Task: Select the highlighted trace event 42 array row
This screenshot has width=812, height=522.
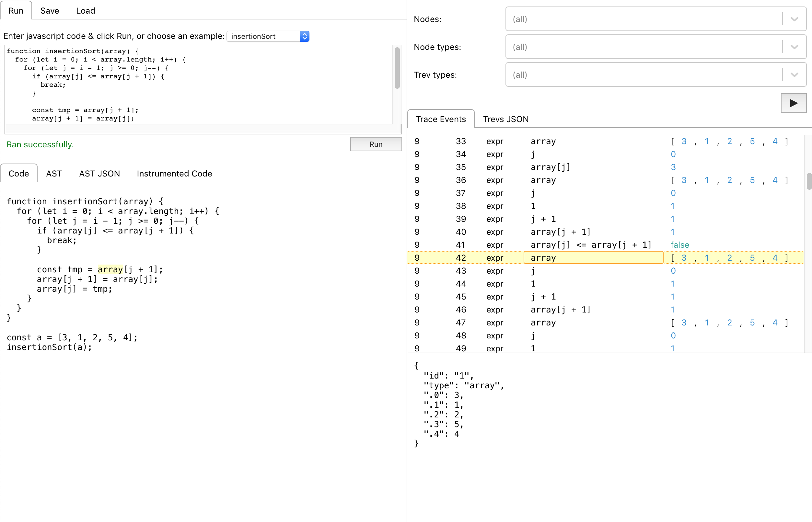Action: click(x=593, y=258)
